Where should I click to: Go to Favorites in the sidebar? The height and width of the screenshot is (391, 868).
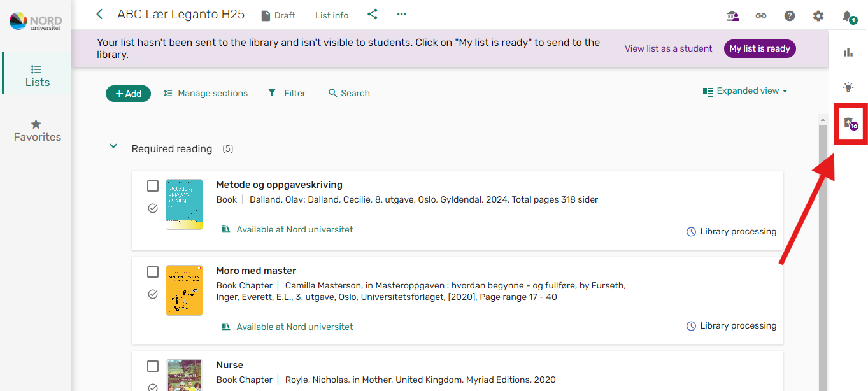coord(37,131)
